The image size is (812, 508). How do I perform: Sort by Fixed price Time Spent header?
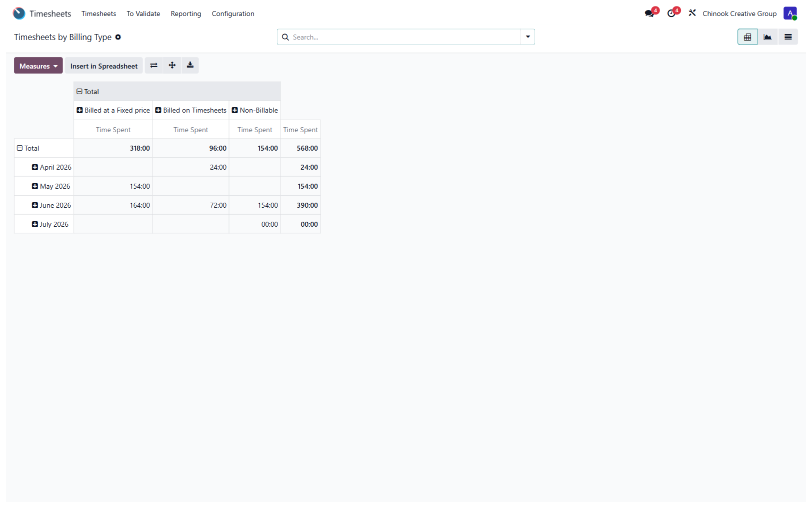click(x=113, y=130)
